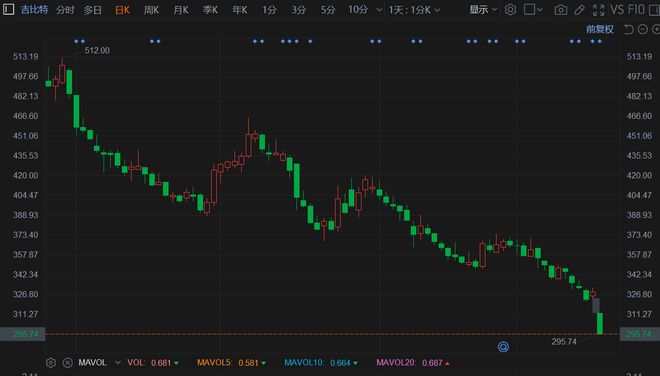Select the 5分 five-minute interval
Image resolution: width=660 pixels, height=376 pixels.
tap(328, 10)
